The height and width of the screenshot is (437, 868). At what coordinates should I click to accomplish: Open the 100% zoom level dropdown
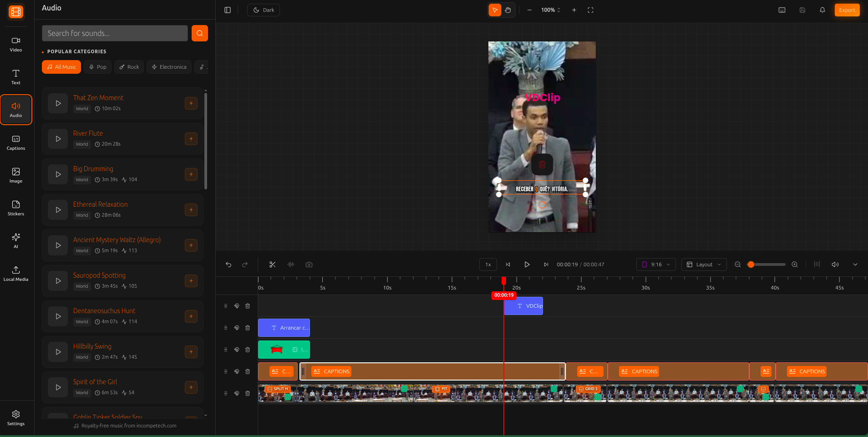point(551,10)
